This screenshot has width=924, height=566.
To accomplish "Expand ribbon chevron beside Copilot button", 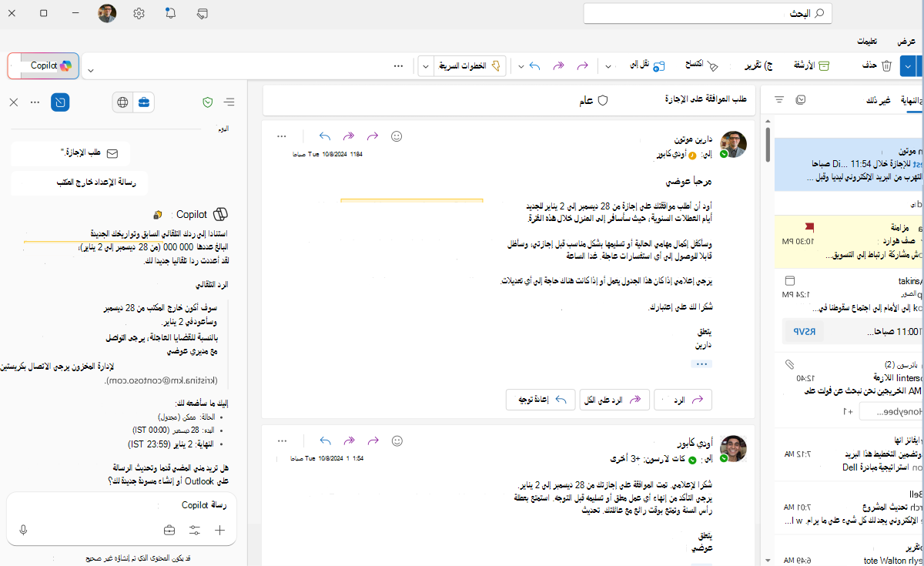I will pos(91,70).
